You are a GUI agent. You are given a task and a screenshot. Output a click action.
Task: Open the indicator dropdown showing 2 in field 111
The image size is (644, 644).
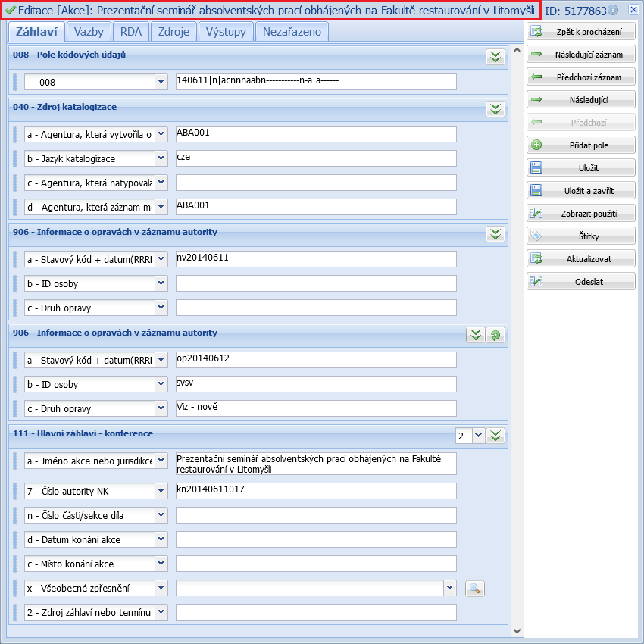click(477, 436)
